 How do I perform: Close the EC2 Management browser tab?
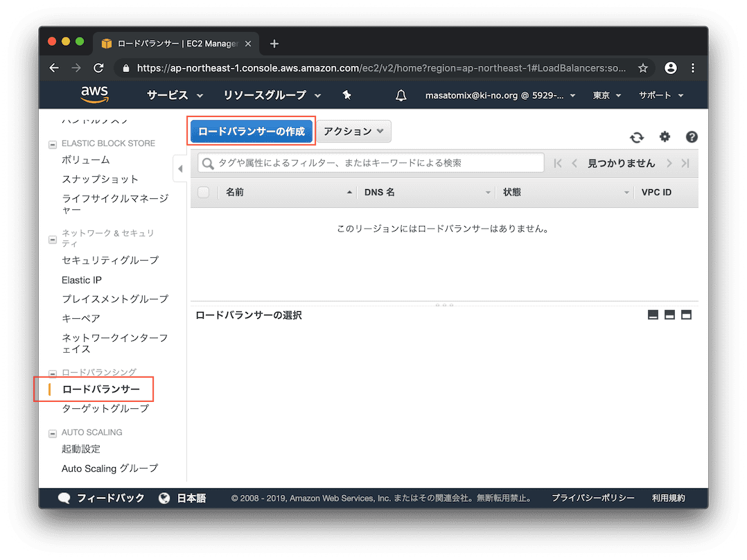point(248,44)
